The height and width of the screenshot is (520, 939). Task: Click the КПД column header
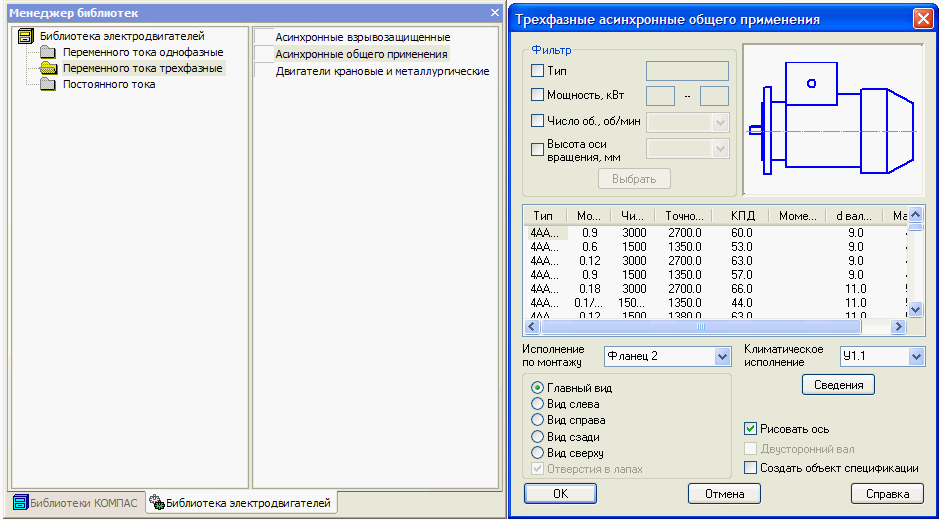742,215
